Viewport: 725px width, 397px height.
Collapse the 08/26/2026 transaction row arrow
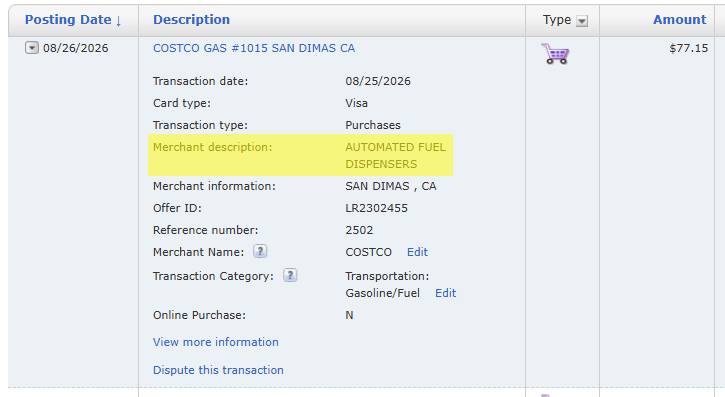click(x=31, y=48)
